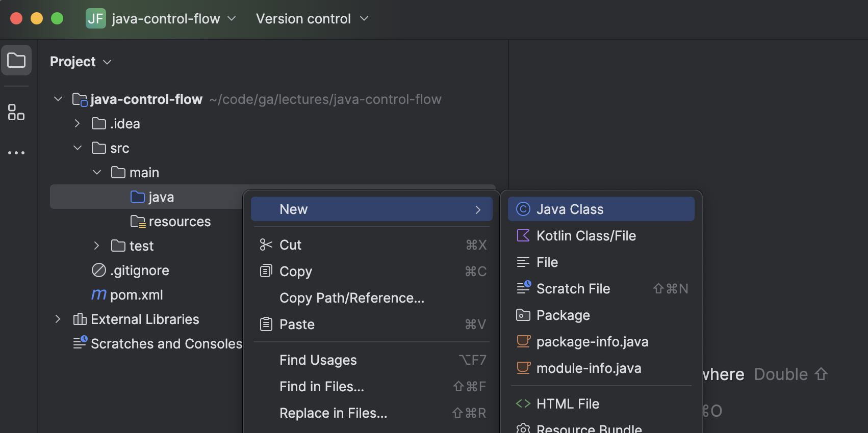Expand the .idea folder arrow
This screenshot has width=868, height=433.
point(77,123)
